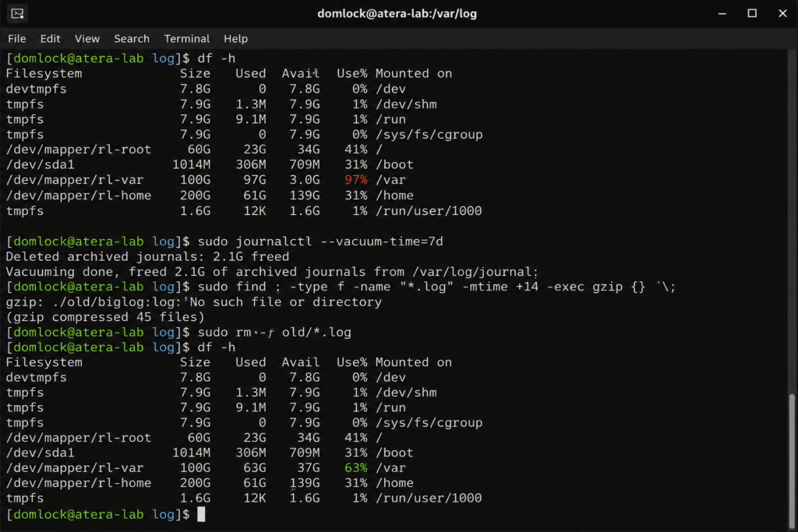Click /dev/sda1 in first df output
The height and width of the screenshot is (532, 798).
point(41,165)
